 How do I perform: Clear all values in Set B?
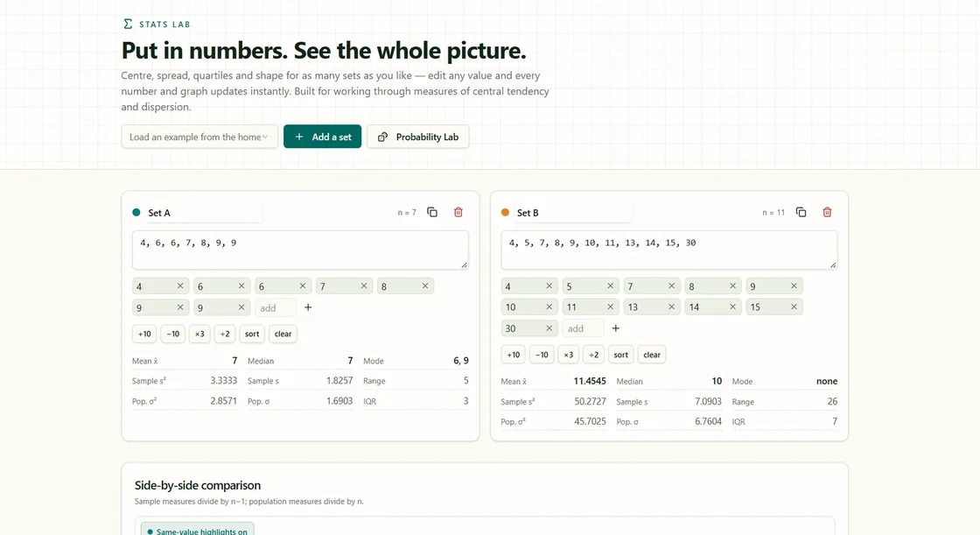click(652, 354)
